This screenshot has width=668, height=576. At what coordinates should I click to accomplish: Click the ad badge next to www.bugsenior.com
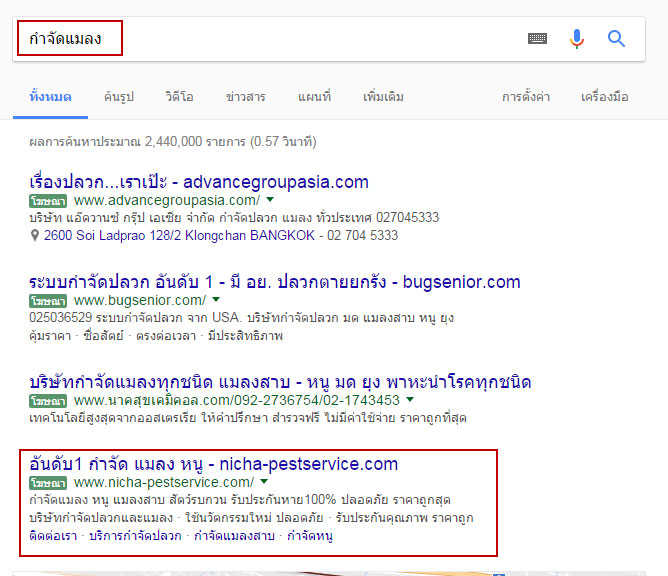[x=46, y=301]
